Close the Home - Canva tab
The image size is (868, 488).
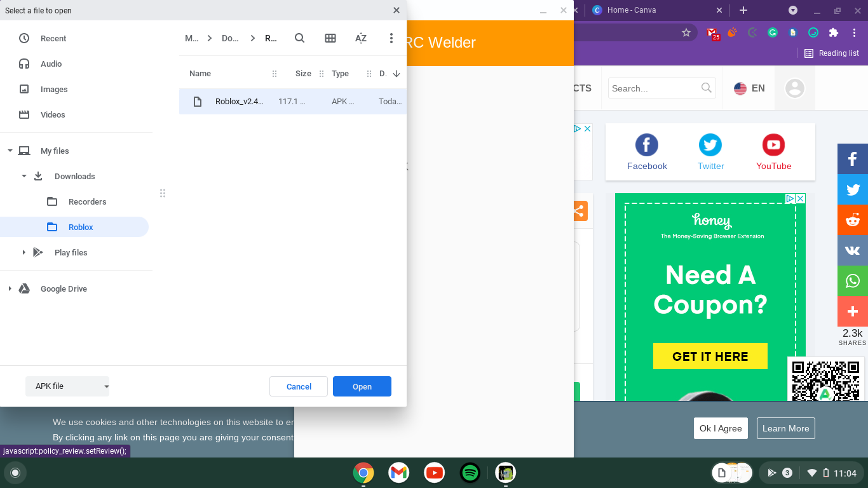pos(719,10)
